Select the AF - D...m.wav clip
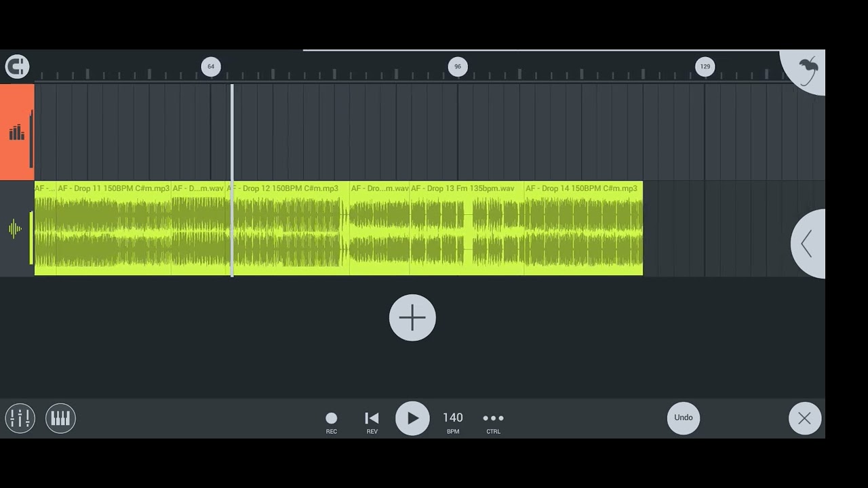Viewport: 868px width, 488px height. 199,228
